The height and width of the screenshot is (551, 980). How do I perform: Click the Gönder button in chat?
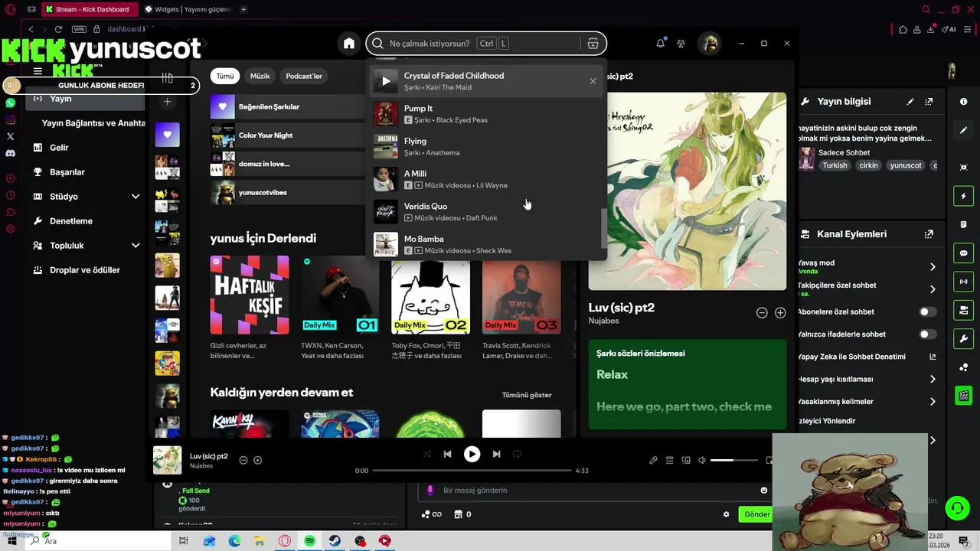click(x=756, y=514)
